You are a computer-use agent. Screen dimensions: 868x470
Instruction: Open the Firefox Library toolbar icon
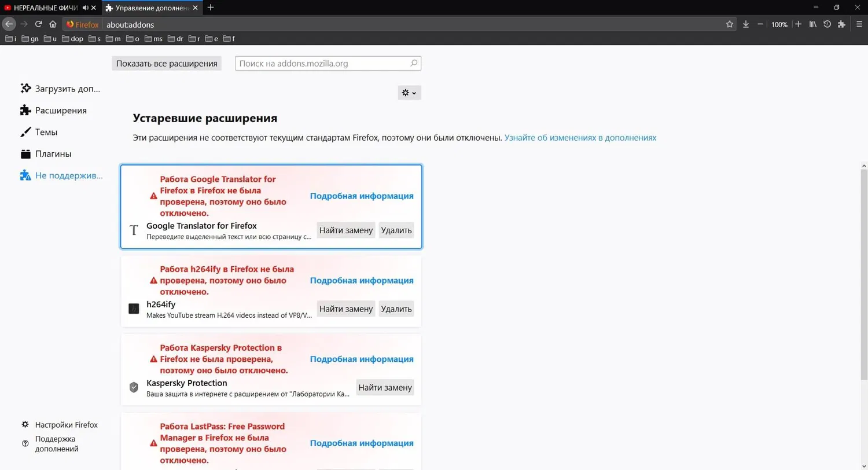click(812, 24)
